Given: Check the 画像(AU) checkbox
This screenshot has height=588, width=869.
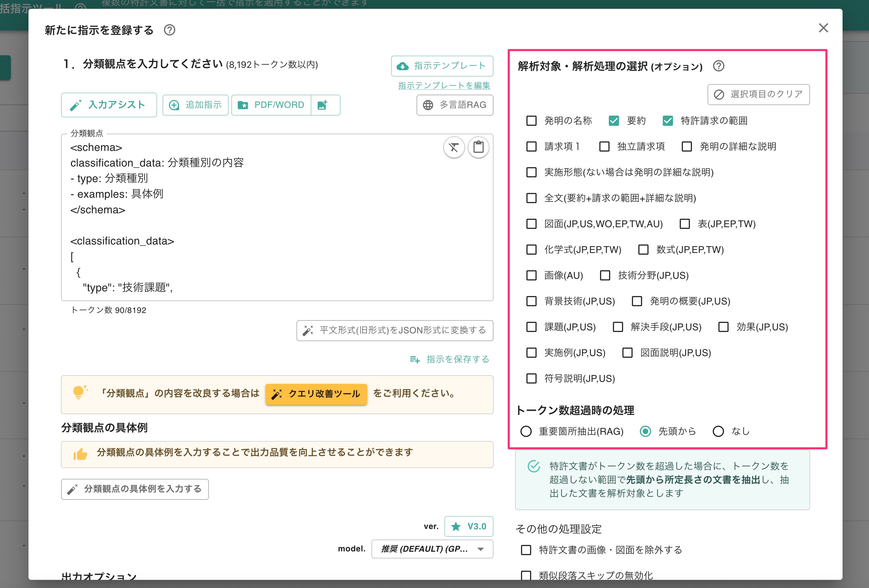Looking at the screenshot, I should pyautogui.click(x=531, y=275).
